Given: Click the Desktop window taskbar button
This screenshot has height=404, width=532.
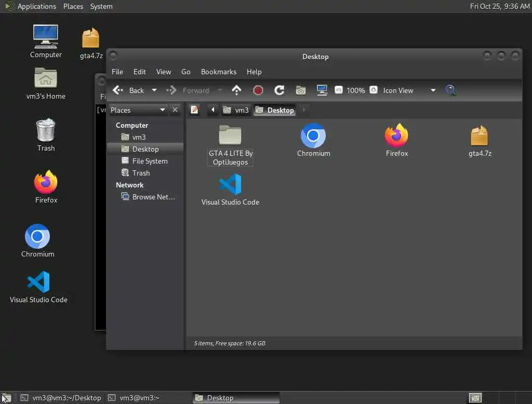Looking at the screenshot, I should pyautogui.click(x=236, y=398).
